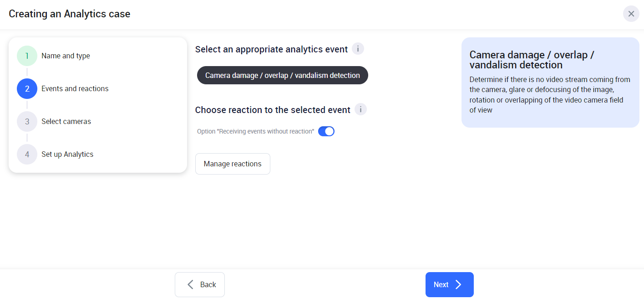The image size is (644, 299).
Task: Click the 'Receiving events without reaction' option label
Action: coord(255,131)
